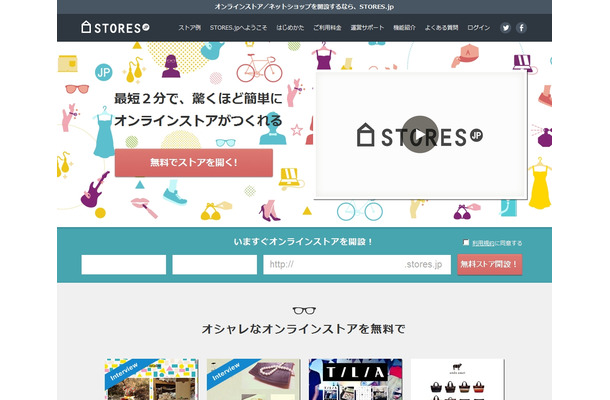
Task: Open the 運営サポート menu item
Action: click(367, 28)
